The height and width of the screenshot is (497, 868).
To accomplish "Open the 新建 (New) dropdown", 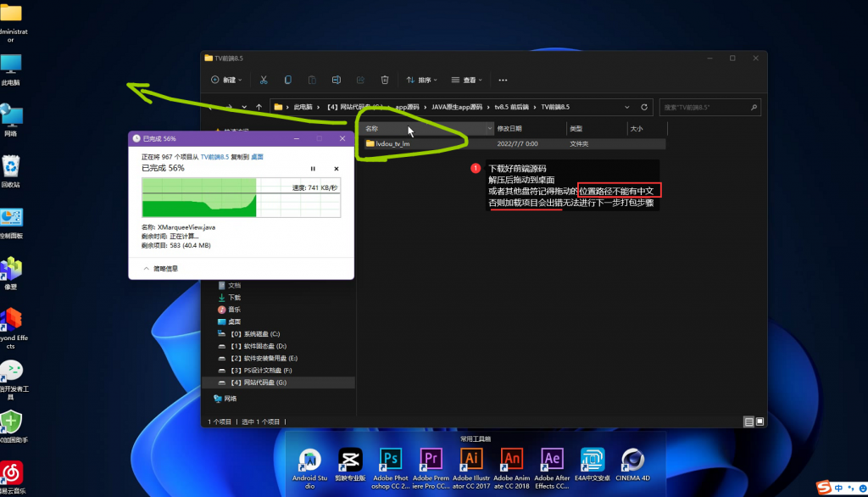I will tap(226, 80).
